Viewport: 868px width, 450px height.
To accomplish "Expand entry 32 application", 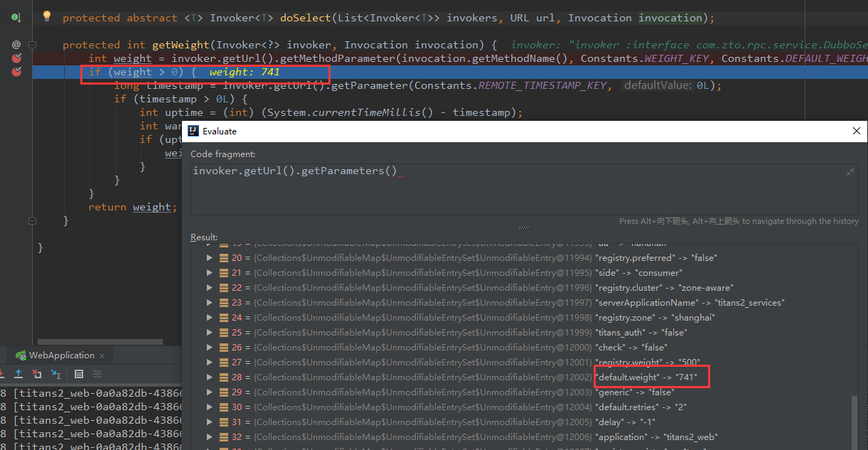I will (x=210, y=437).
